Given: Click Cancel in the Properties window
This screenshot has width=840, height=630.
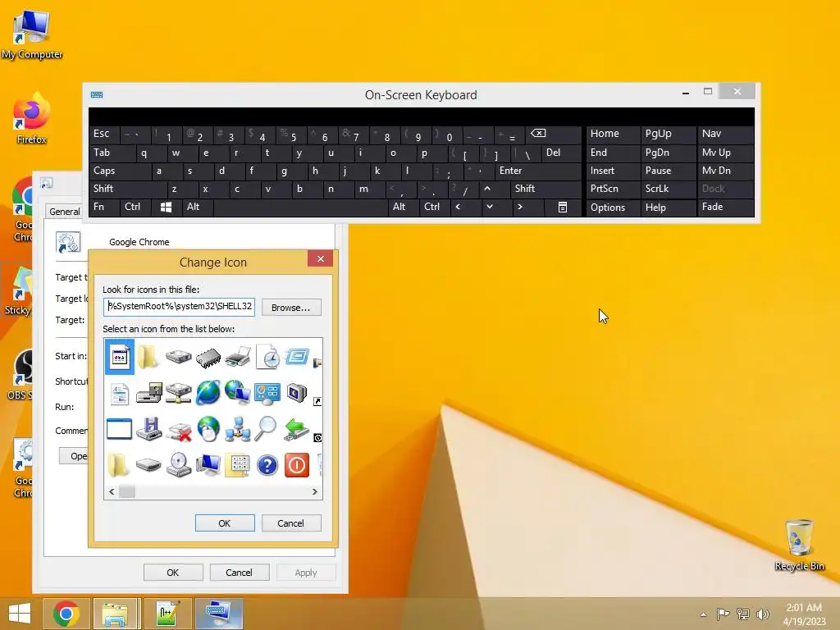Looking at the screenshot, I should click(239, 573).
